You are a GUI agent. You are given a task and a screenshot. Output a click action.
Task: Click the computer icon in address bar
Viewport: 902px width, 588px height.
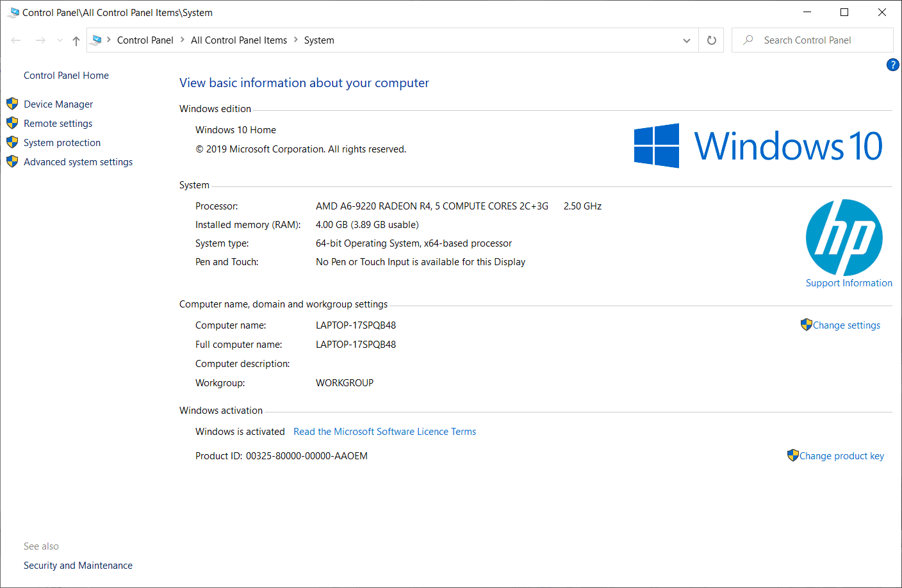click(97, 40)
